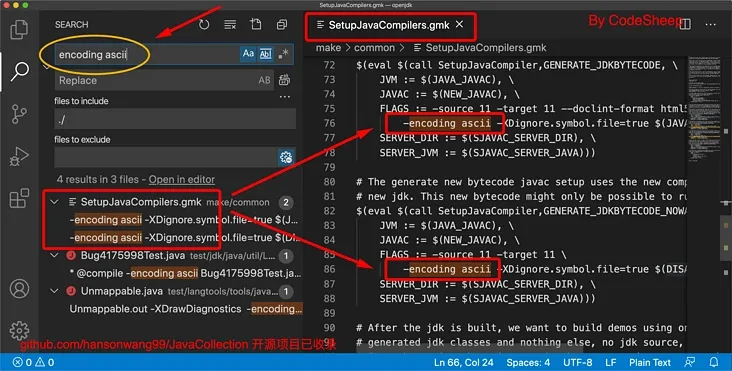
Task: Click the Open in editor link
Action: (x=182, y=180)
